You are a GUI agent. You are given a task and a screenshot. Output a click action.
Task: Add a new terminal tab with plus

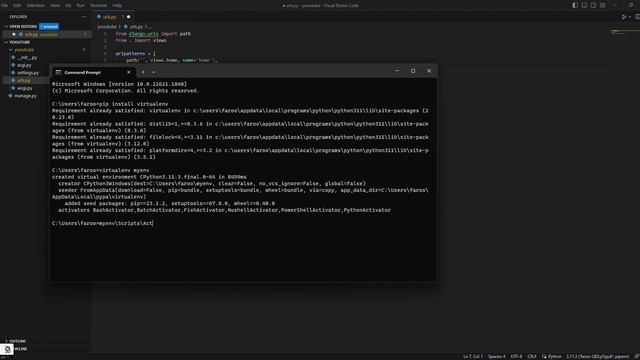click(x=143, y=72)
